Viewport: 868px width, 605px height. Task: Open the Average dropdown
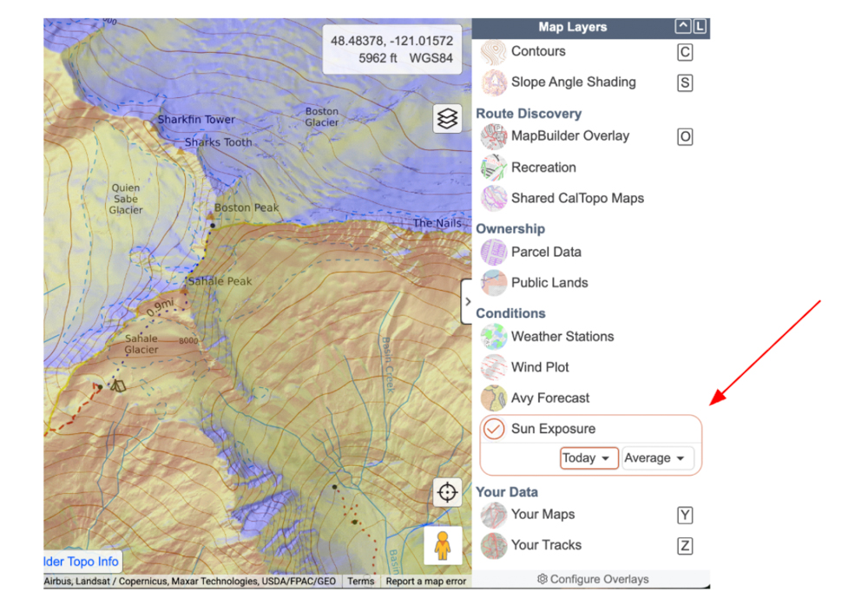[657, 458]
